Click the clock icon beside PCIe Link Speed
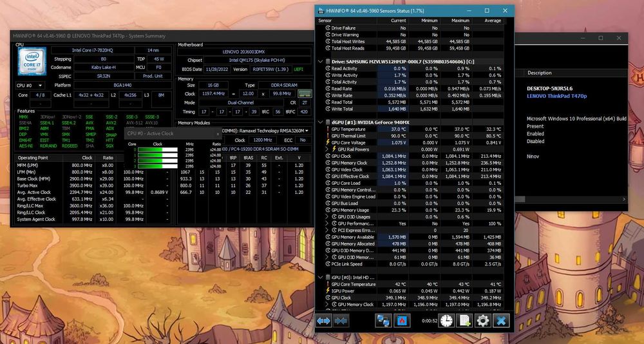Viewport: 644px width, 344px height. (x=328, y=264)
